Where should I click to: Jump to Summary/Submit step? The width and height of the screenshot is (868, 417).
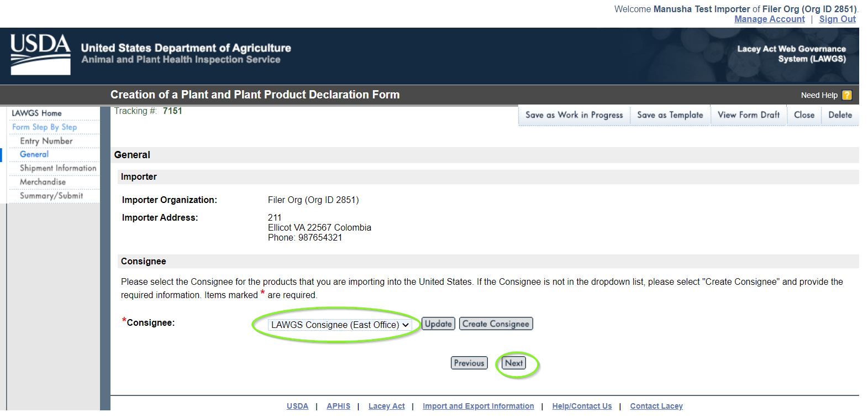click(x=51, y=196)
